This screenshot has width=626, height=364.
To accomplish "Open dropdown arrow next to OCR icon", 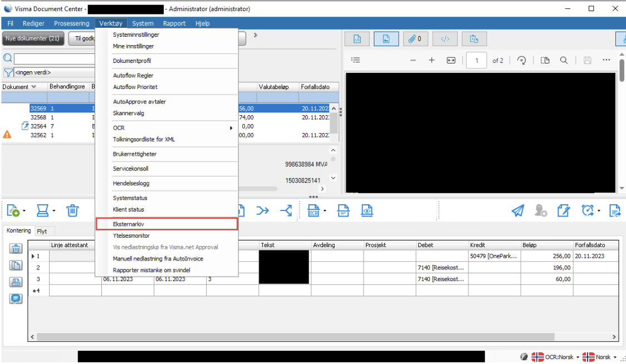I will pyautogui.click(x=325, y=211).
